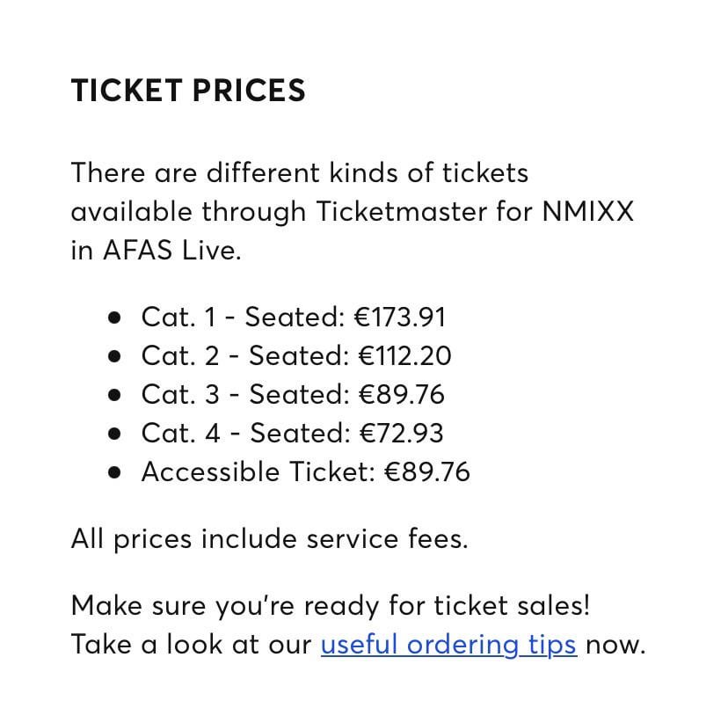Click the TICKET PRICES heading
The width and height of the screenshot is (728, 723).
tap(188, 91)
